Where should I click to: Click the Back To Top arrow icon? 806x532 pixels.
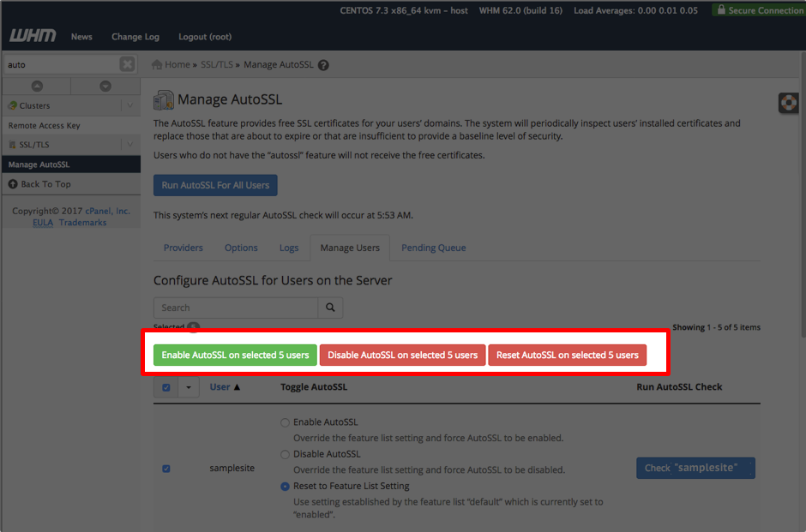13,184
